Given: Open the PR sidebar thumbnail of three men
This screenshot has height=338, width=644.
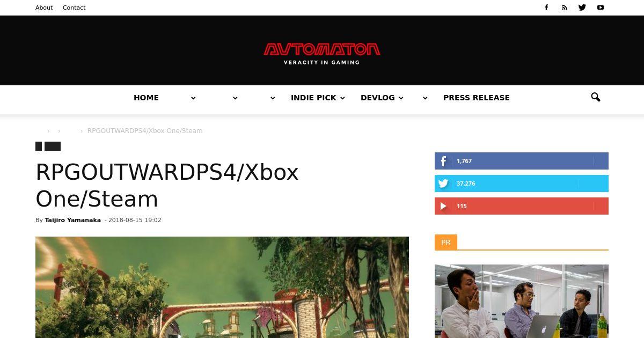Looking at the screenshot, I should point(522,301).
